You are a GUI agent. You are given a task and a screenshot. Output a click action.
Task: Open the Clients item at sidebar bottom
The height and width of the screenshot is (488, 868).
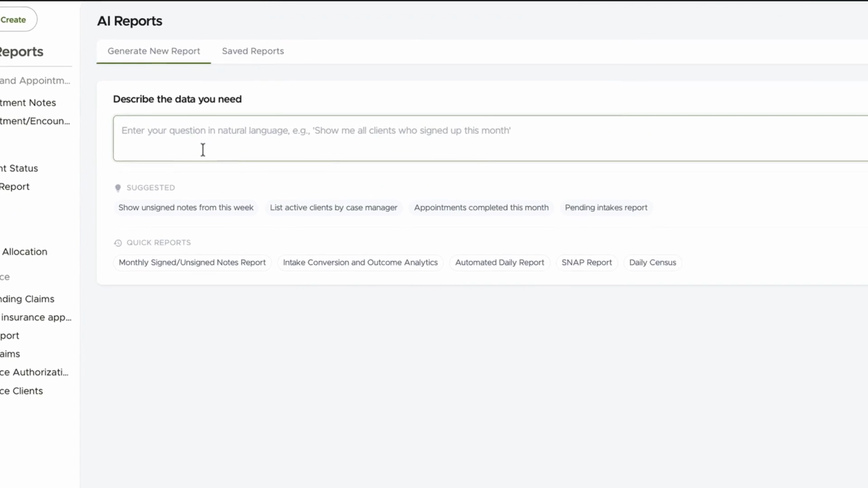[x=22, y=391]
